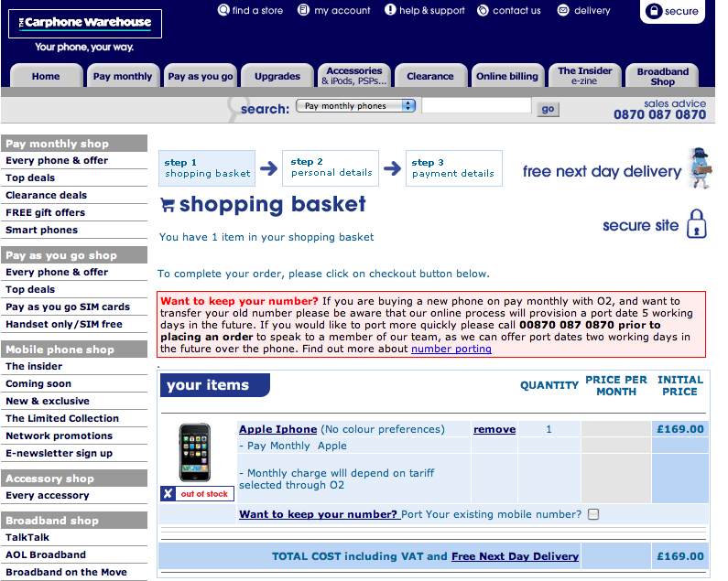Open Top deals under Pay monthly shop
The width and height of the screenshot is (728, 581).
(30, 178)
